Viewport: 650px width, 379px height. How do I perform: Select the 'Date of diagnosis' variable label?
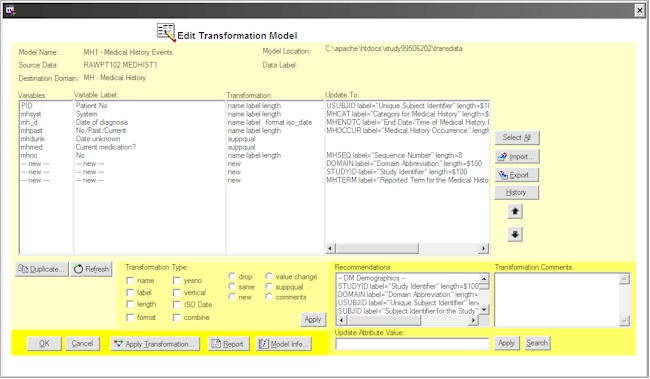[x=102, y=122]
